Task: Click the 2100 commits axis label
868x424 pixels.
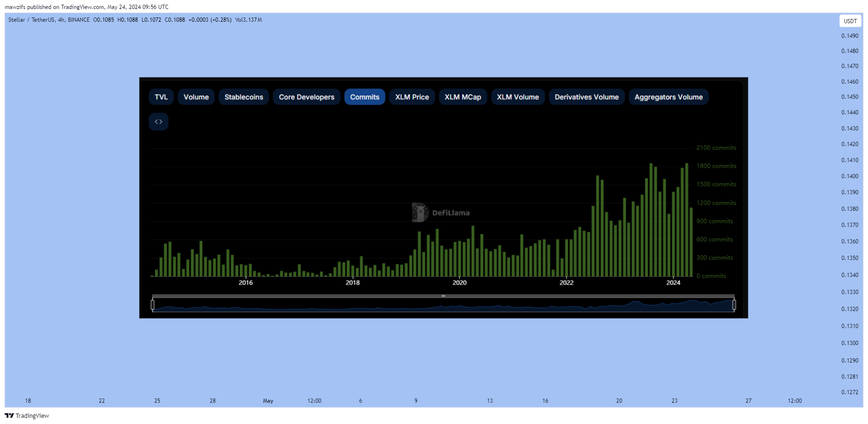Action: click(716, 147)
